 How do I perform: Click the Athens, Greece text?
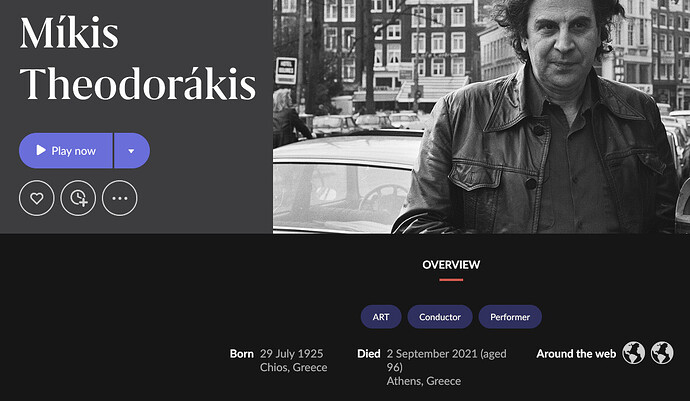424,381
